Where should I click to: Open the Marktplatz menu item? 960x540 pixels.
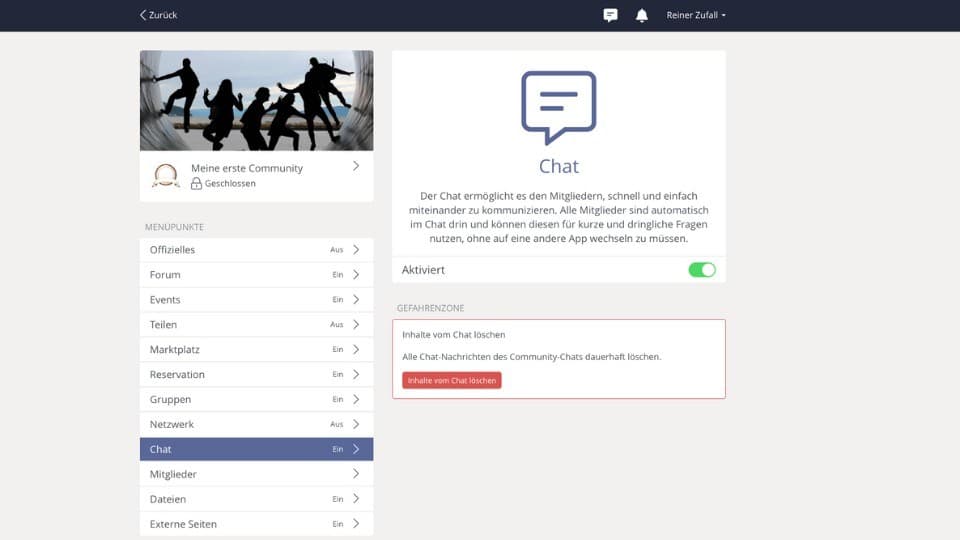point(257,350)
